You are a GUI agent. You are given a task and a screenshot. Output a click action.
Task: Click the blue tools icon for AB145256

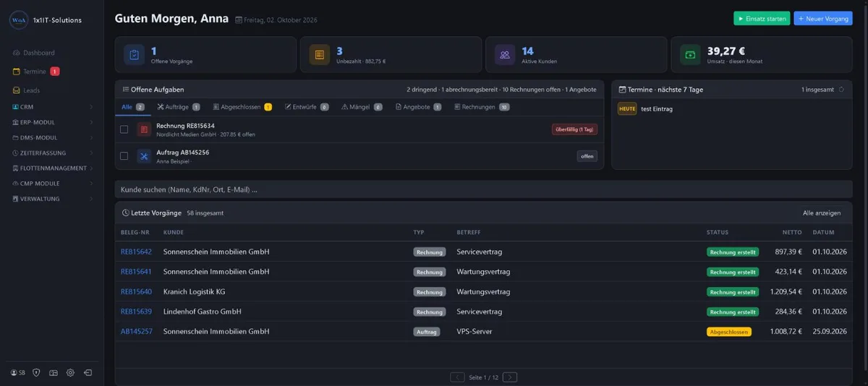[144, 156]
